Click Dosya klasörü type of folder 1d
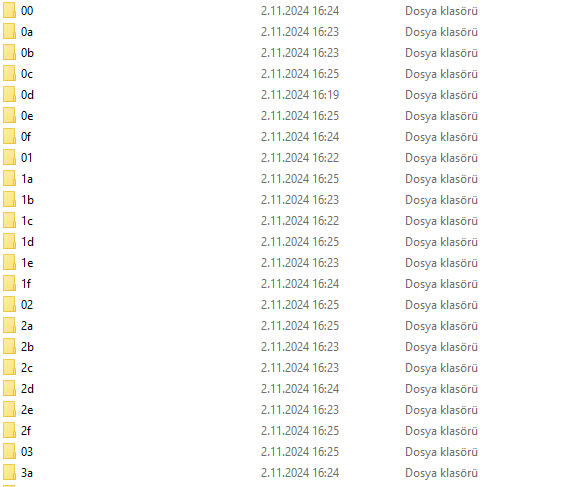Screen dimensions: 574x487 pyautogui.click(x=441, y=242)
